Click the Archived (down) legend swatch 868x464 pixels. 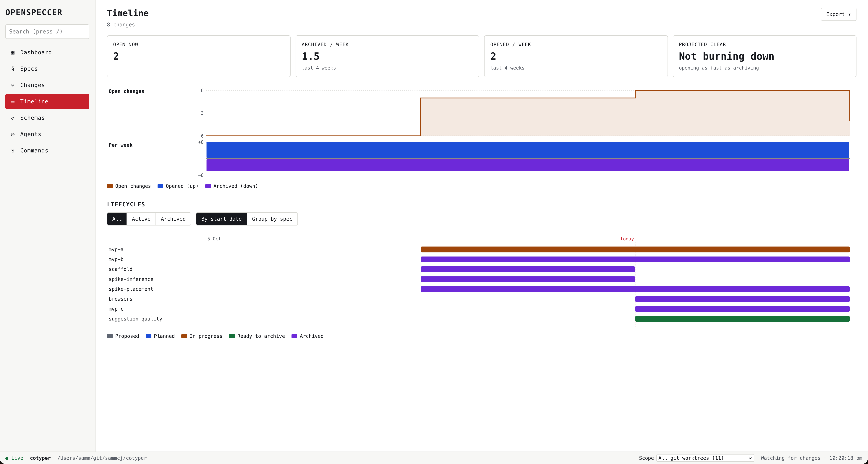click(x=208, y=186)
